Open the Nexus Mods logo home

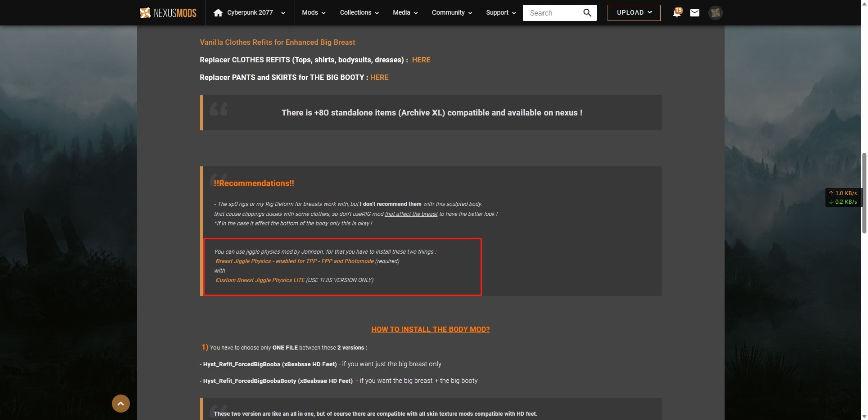(168, 13)
